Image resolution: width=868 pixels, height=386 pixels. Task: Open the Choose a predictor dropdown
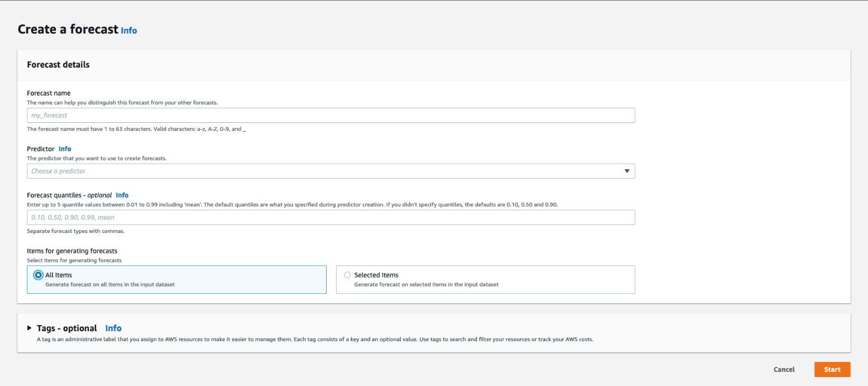[324, 171]
